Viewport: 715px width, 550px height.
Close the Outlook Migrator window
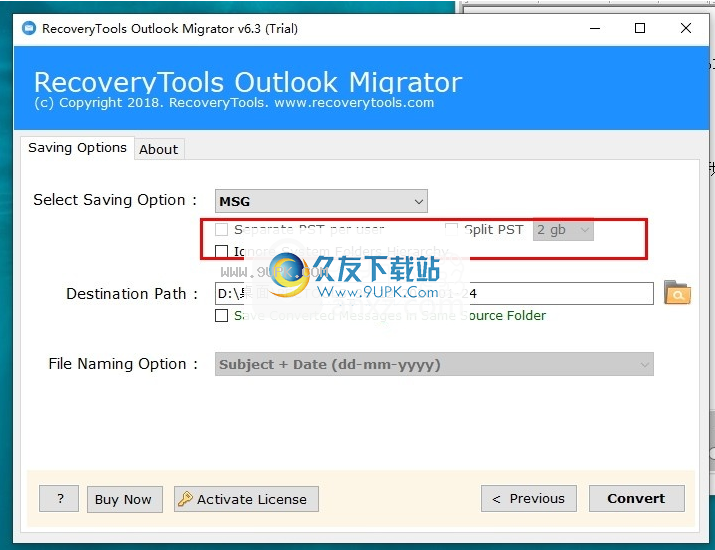click(685, 28)
